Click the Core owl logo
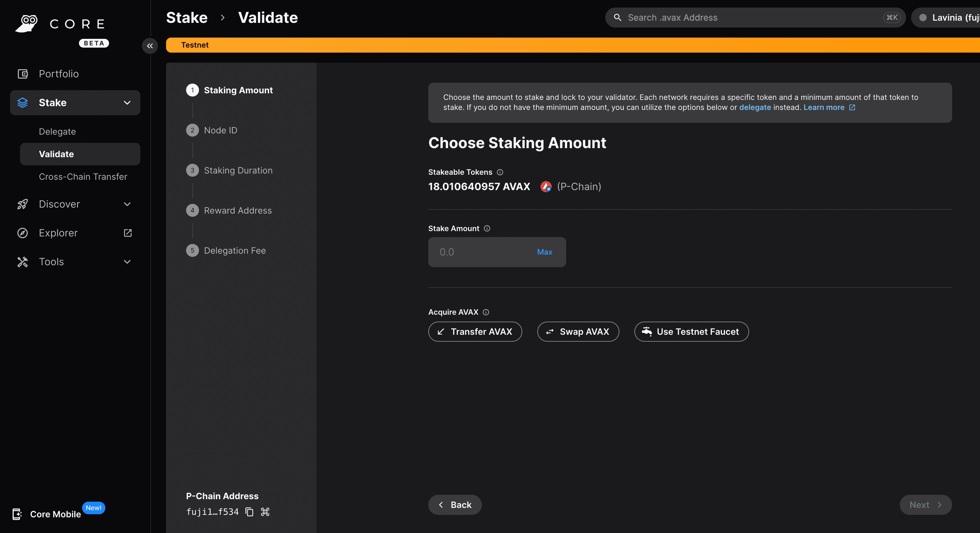 pos(27,23)
